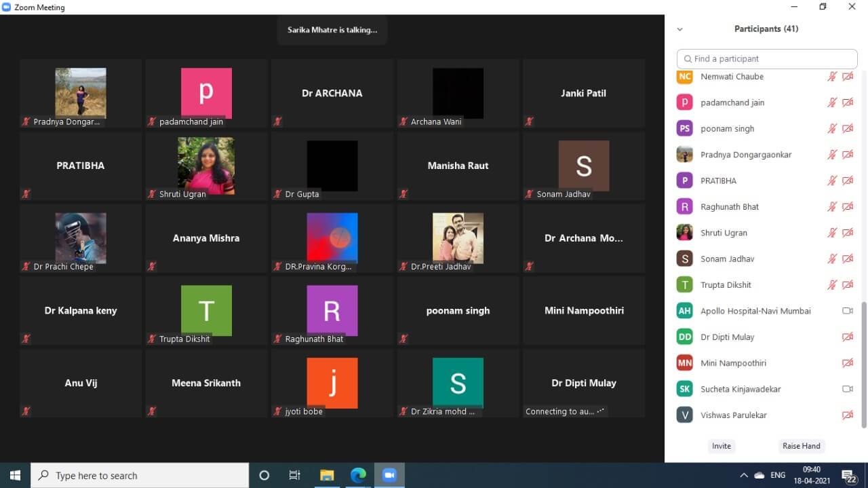Collapse the Participants panel chevron
The image size is (868, 488).
coord(679,29)
